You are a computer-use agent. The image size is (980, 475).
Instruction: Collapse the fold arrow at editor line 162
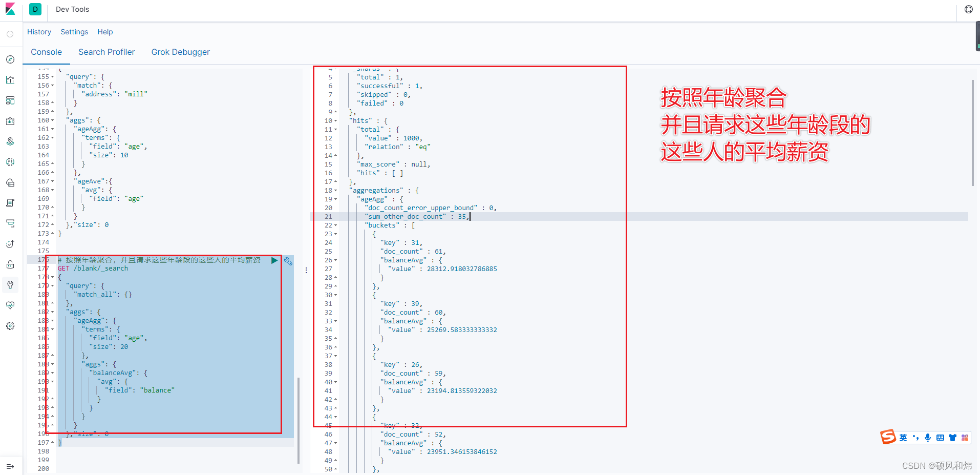click(x=52, y=138)
